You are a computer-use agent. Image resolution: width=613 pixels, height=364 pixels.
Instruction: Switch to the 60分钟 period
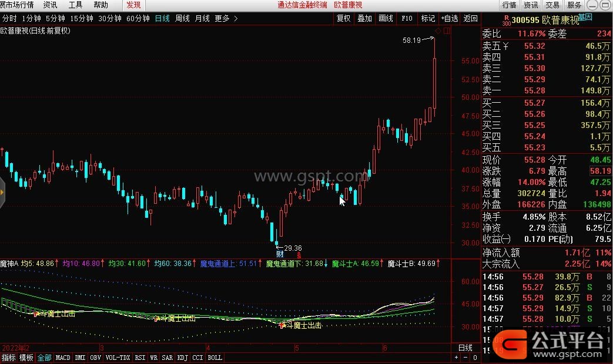138,18
